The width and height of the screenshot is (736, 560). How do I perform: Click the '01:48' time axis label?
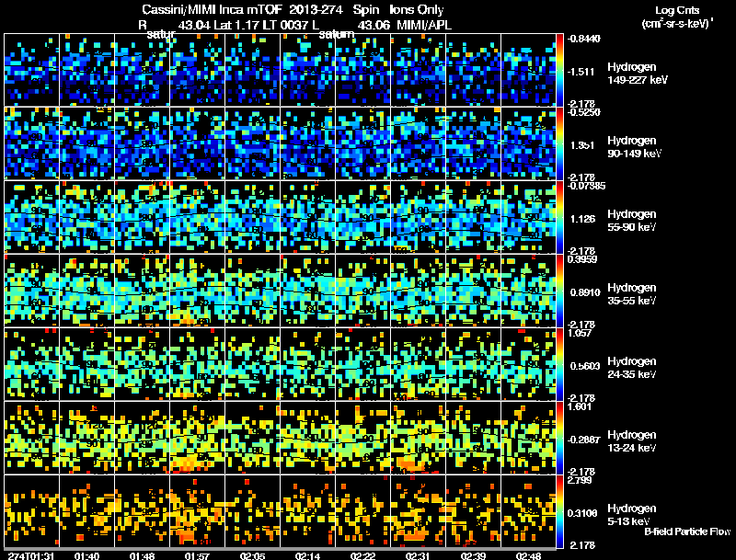click(x=143, y=555)
